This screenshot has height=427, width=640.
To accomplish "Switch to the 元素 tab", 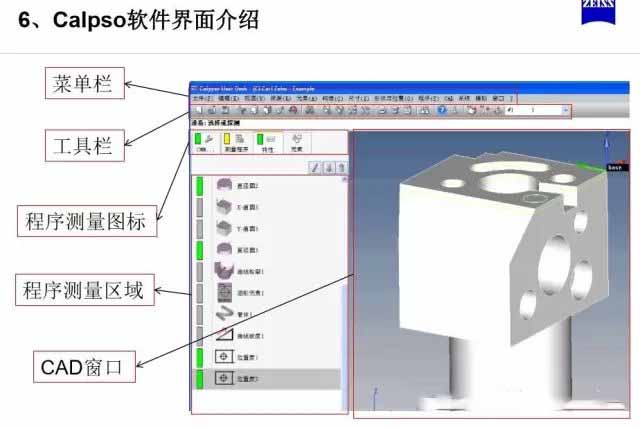I will (x=297, y=142).
